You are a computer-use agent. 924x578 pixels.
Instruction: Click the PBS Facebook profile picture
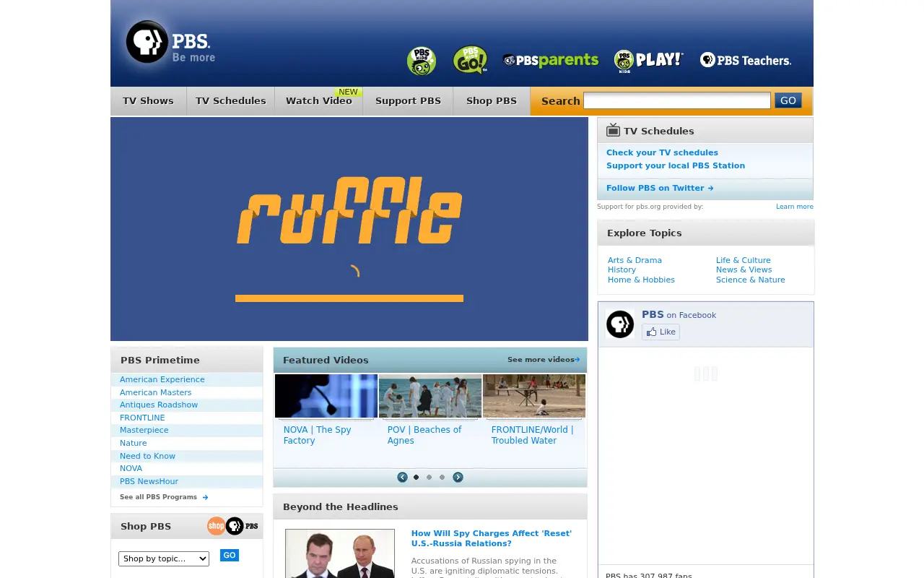(620, 324)
